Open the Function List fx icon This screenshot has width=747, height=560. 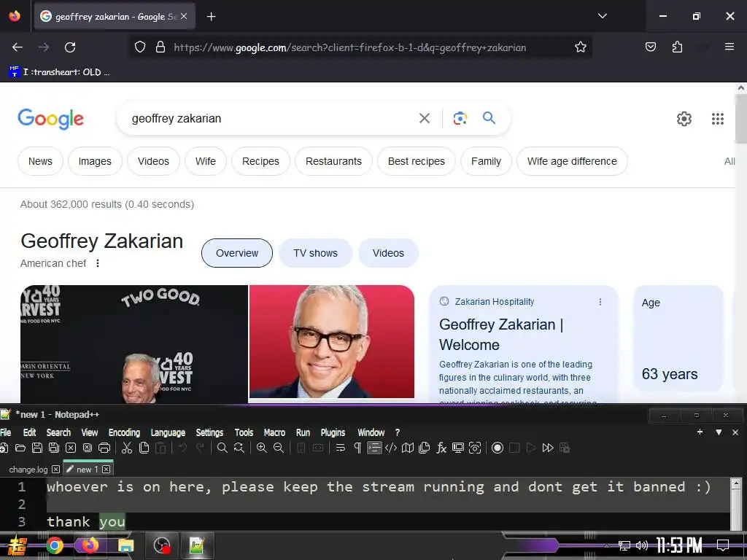click(x=441, y=448)
